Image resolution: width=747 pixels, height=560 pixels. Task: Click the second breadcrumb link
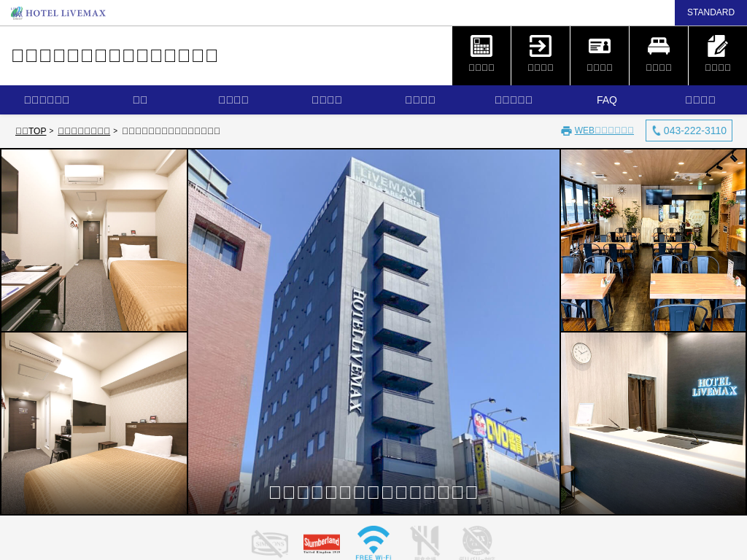pyautogui.click(x=84, y=131)
